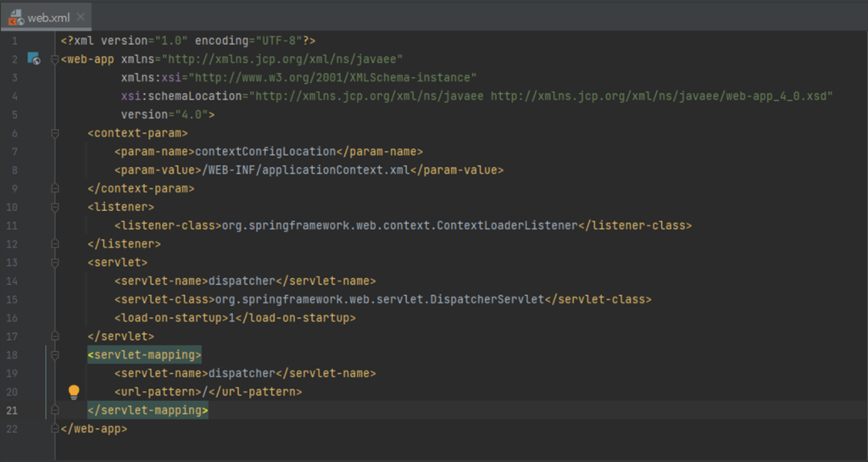Fold the listener block at line 10
This screenshot has height=462, width=868.
(x=55, y=207)
